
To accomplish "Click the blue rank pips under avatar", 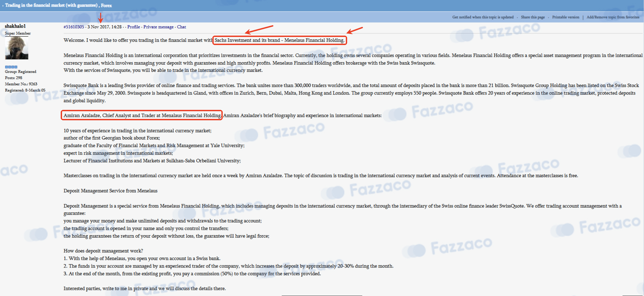I will [x=11, y=67].
